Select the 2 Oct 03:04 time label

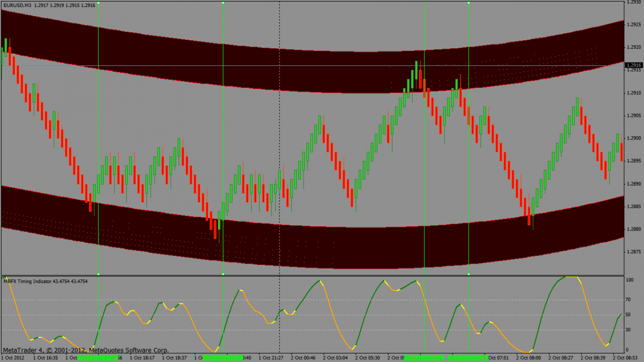pyautogui.click(x=335, y=357)
